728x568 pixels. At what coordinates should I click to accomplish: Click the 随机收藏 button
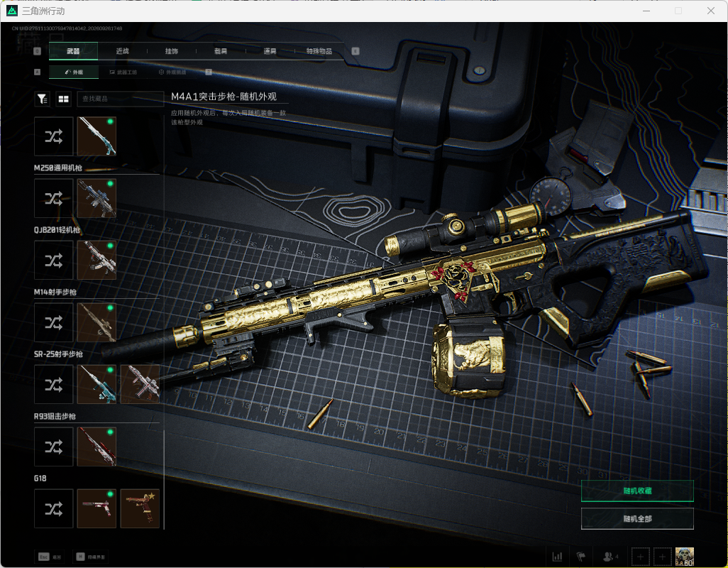637,491
